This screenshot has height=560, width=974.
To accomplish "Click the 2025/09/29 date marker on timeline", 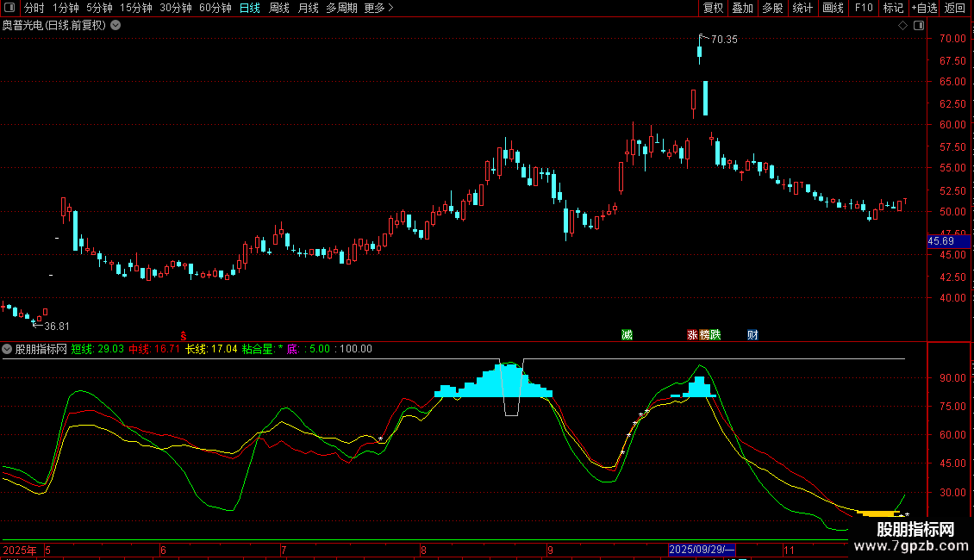I will point(702,550).
